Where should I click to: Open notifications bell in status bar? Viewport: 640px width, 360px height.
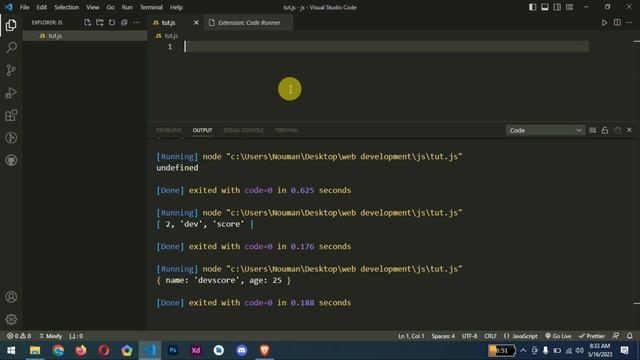(629, 336)
